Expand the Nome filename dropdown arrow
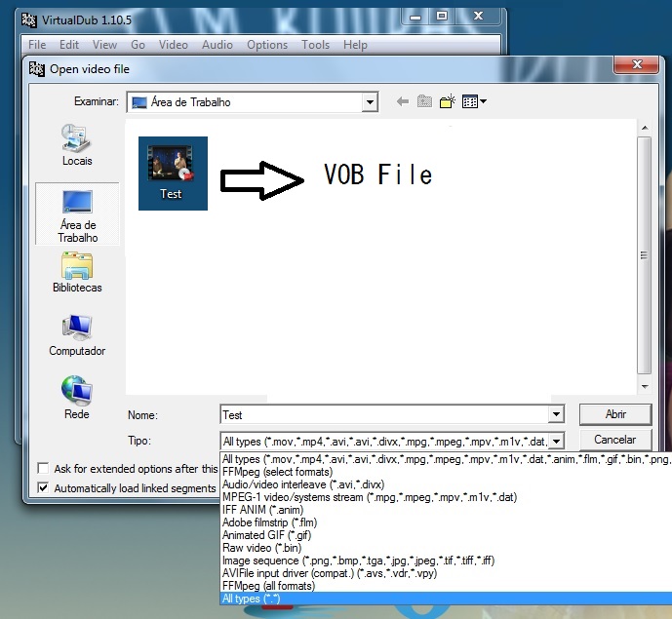Screen dimensions: 672x619 tap(556, 414)
